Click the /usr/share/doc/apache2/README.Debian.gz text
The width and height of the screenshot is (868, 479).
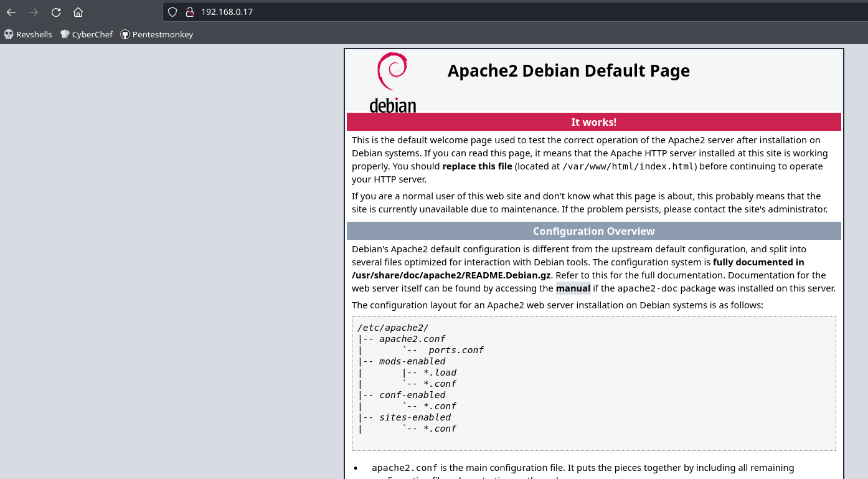pos(451,275)
